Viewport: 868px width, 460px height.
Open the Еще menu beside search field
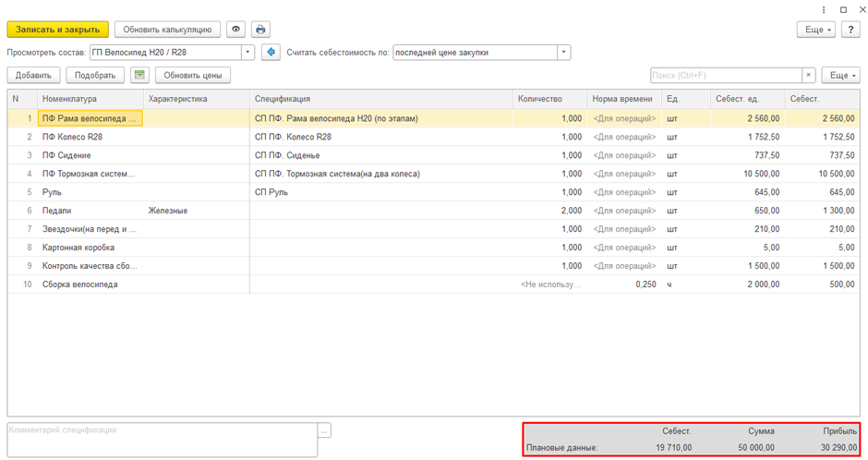841,76
